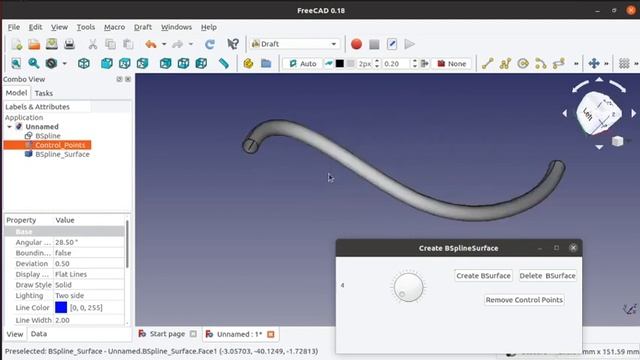The height and width of the screenshot is (360, 640).
Task: Open a file with the folder icon
Action: (34, 44)
